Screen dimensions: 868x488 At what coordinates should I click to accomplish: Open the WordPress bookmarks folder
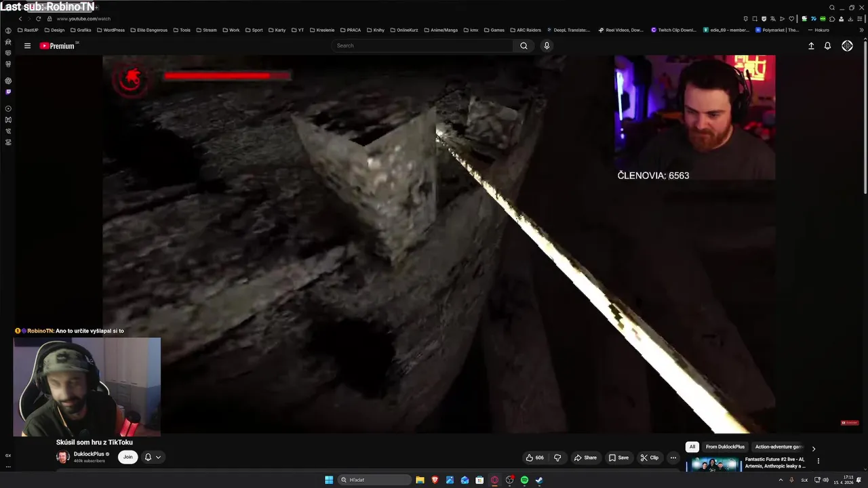click(111, 30)
